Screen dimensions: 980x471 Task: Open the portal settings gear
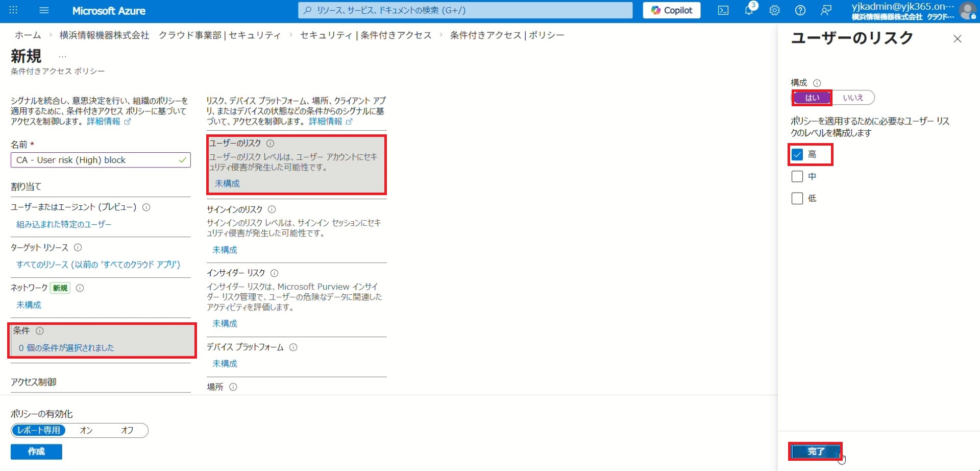(x=774, y=10)
